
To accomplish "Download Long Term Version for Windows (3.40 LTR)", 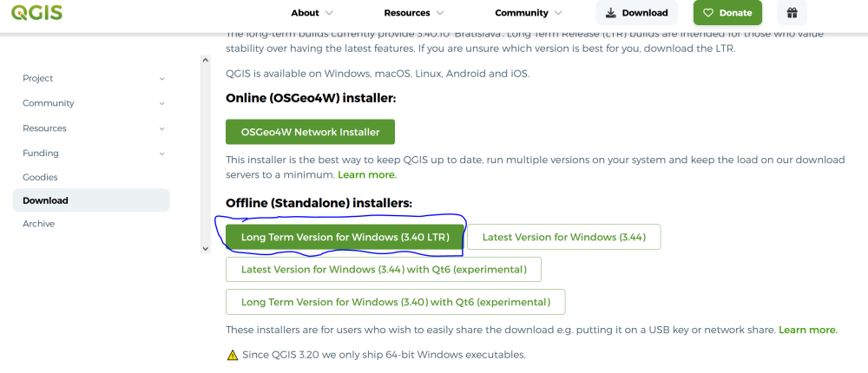I will coord(345,237).
